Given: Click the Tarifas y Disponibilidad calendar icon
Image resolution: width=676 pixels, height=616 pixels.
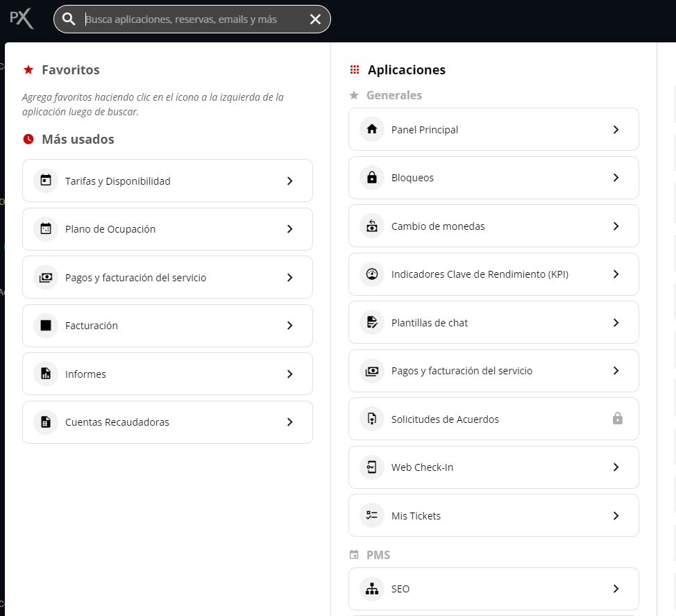Looking at the screenshot, I should click(x=46, y=181).
